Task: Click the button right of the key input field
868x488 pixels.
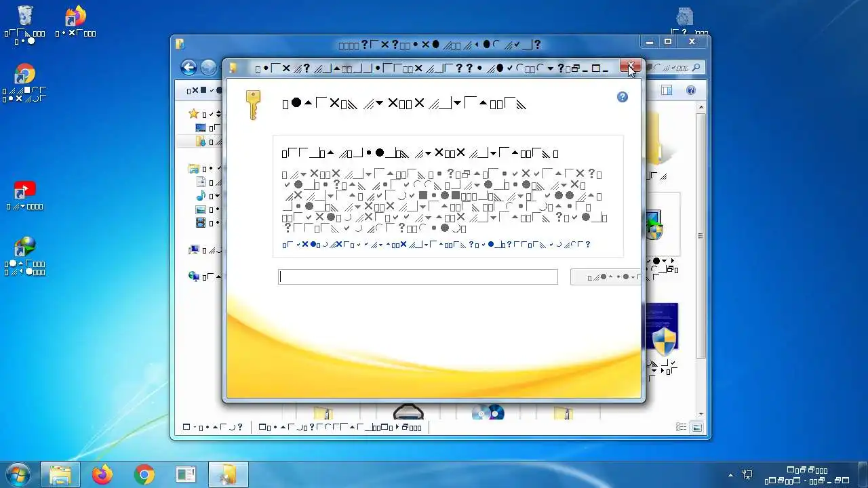Action: pos(606,277)
